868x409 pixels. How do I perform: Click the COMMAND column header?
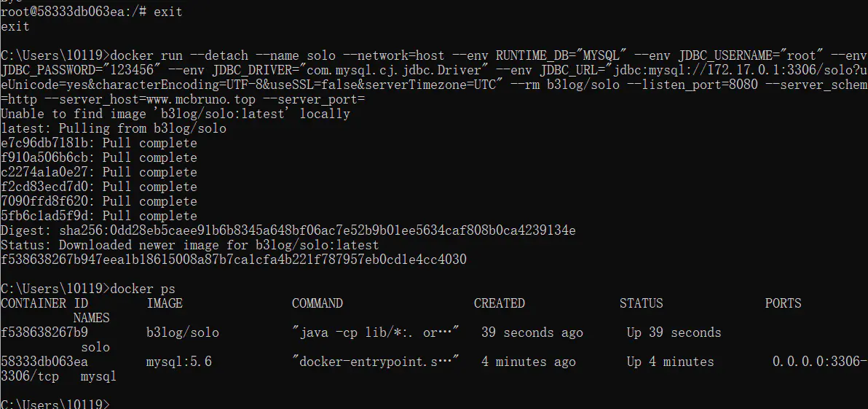(317, 303)
